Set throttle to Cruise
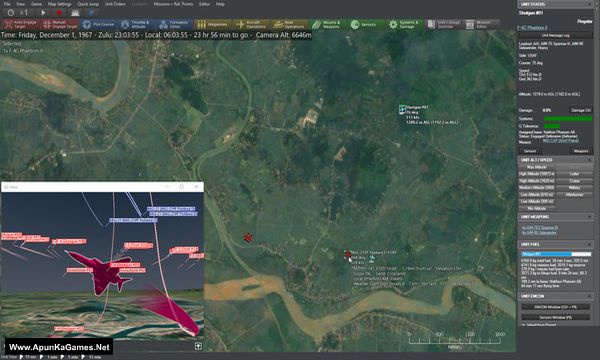 pos(574,181)
